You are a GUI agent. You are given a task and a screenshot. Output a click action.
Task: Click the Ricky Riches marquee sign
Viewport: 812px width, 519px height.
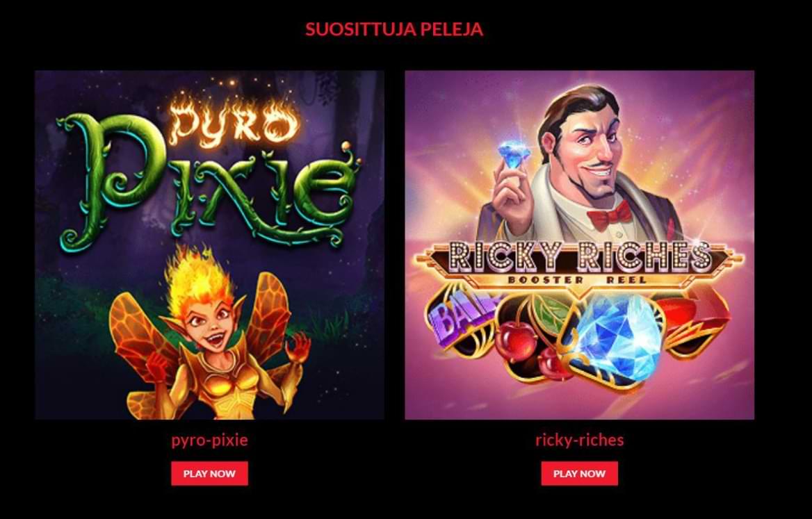pyautogui.click(x=580, y=256)
